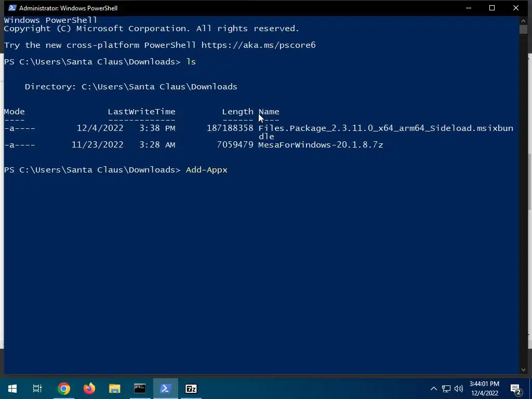
Task: Open Task View on the taskbar
Action: (x=37, y=389)
